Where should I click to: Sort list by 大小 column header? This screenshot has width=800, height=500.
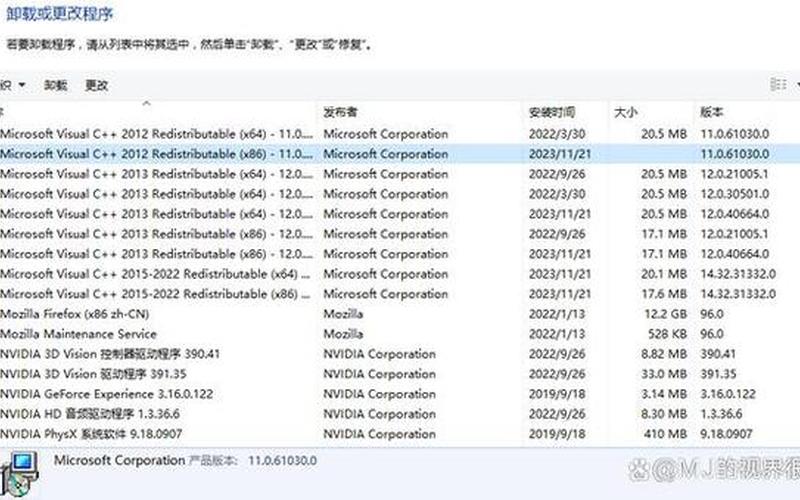(626, 112)
